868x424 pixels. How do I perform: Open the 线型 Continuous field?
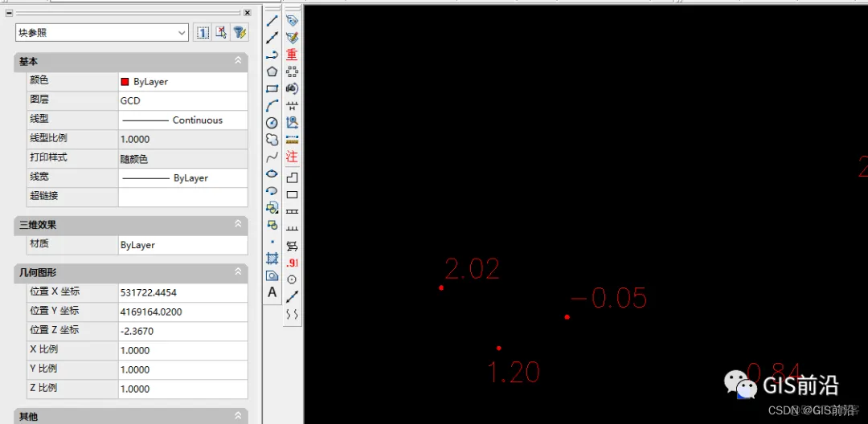183,120
